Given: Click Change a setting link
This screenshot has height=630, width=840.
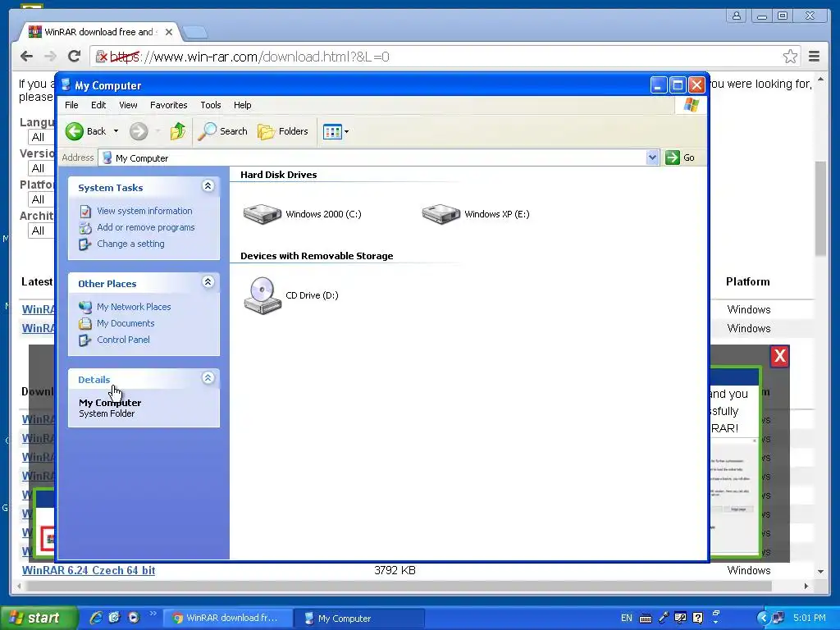Looking at the screenshot, I should coord(130,244).
